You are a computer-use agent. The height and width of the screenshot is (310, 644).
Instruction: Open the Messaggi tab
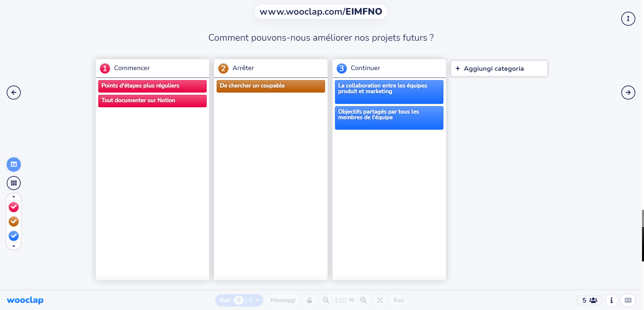click(x=283, y=300)
